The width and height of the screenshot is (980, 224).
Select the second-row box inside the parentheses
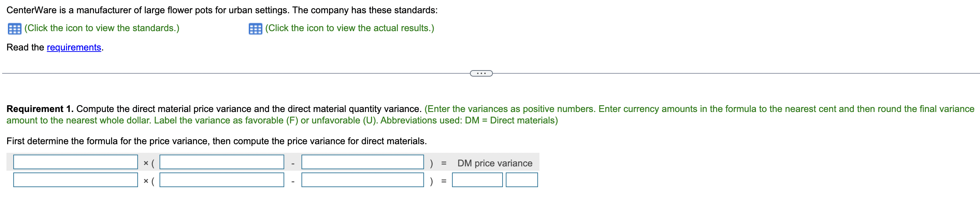coord(222,180)
